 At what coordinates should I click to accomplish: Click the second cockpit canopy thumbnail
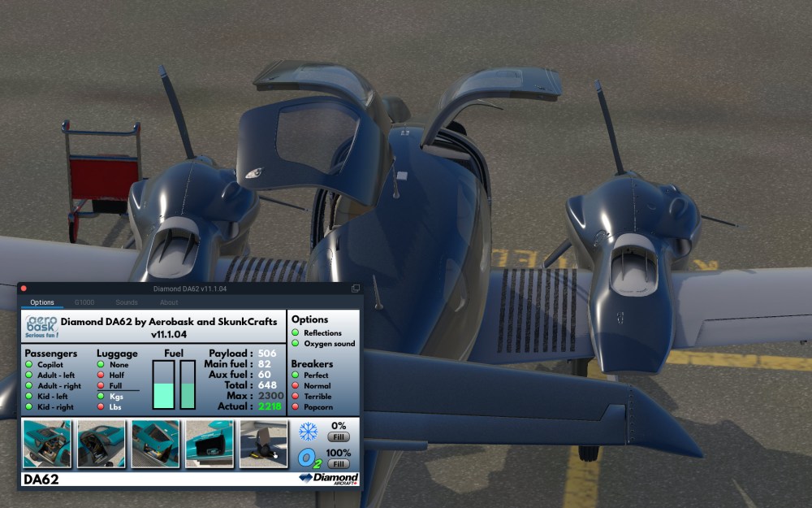[101, 443]
